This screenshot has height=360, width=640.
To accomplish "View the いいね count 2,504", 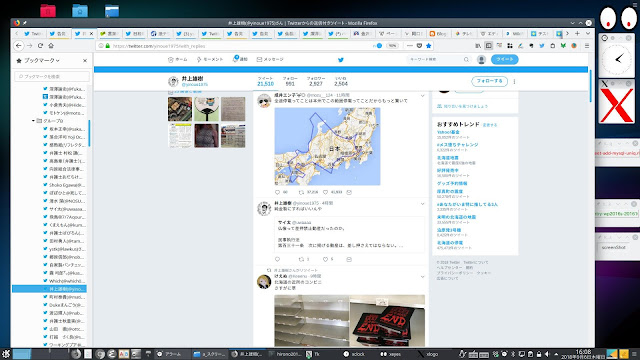I will tap(341, 81).
